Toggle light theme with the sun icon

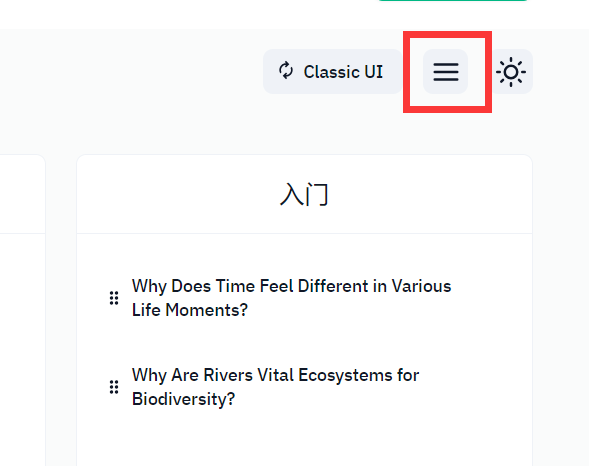click(x=511, y=71)
